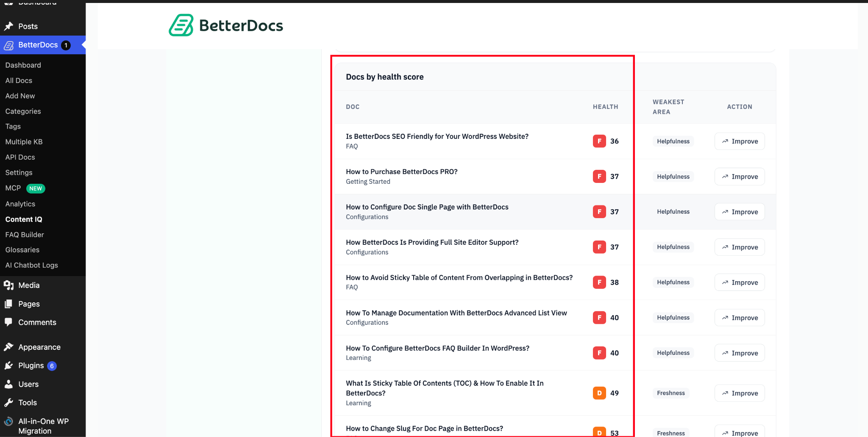868x437 pixels.
Task: Click Freshness tag in Sticky TOC row
Action: pyautogui.click(x=671, y=393)
